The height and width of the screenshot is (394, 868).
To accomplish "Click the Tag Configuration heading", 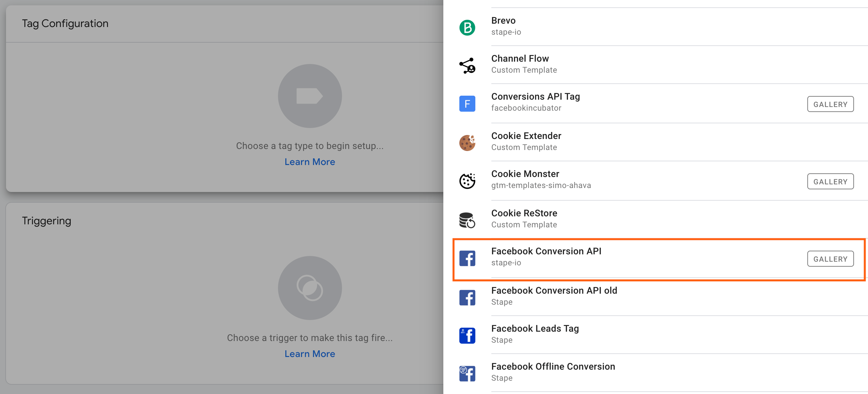I will click(x=65, y=23).
